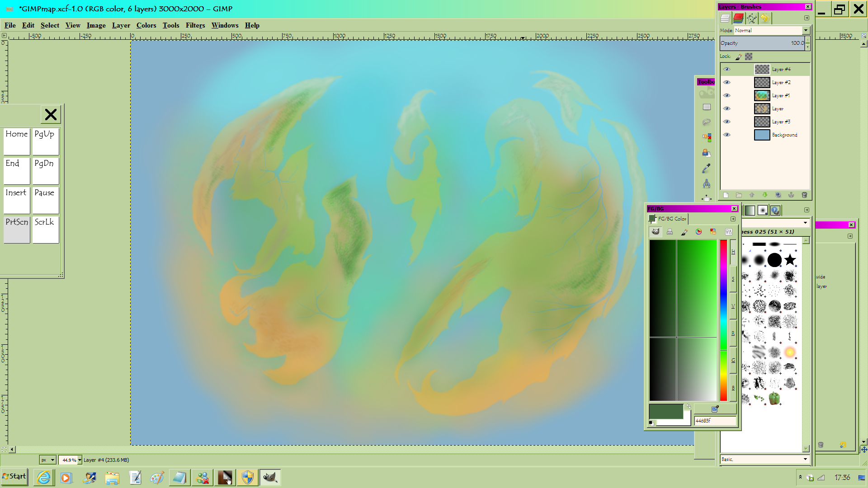868x488 pixels.
Task: Toggle lock alpha channel checkerboard icon
Action: 749,56
